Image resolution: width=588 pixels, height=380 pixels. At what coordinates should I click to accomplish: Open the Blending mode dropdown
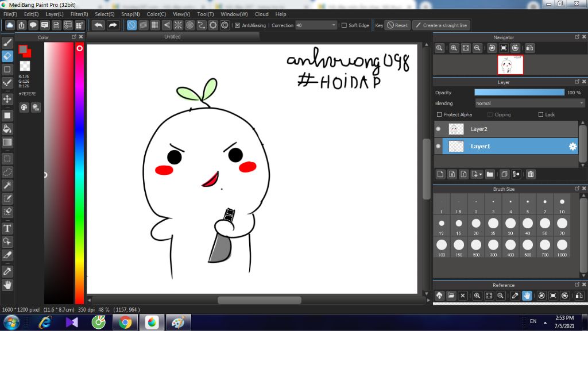coord(529,103)
